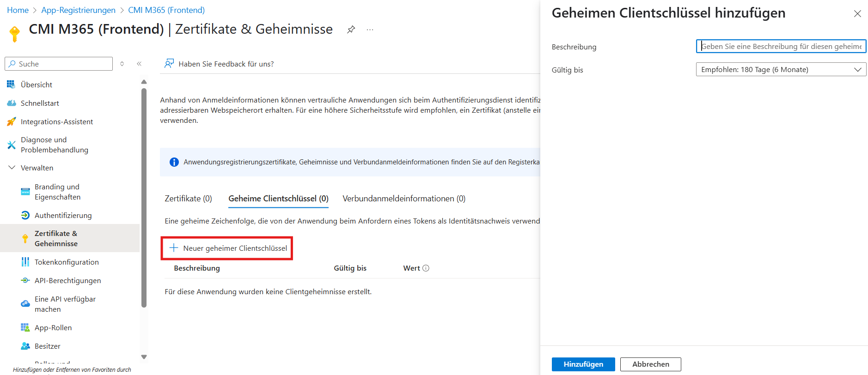Image resolution: width=868 pixels, height=375 pixels.
Task: Click the Tokenkonfiguration bars icon
Action: (x=25, y=262)
